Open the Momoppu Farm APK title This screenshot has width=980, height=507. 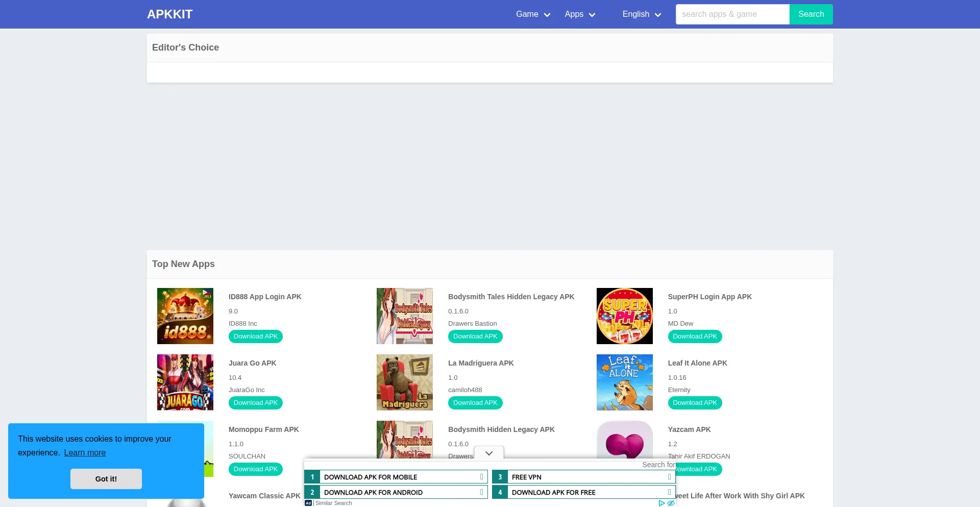(x=263, y=429)
